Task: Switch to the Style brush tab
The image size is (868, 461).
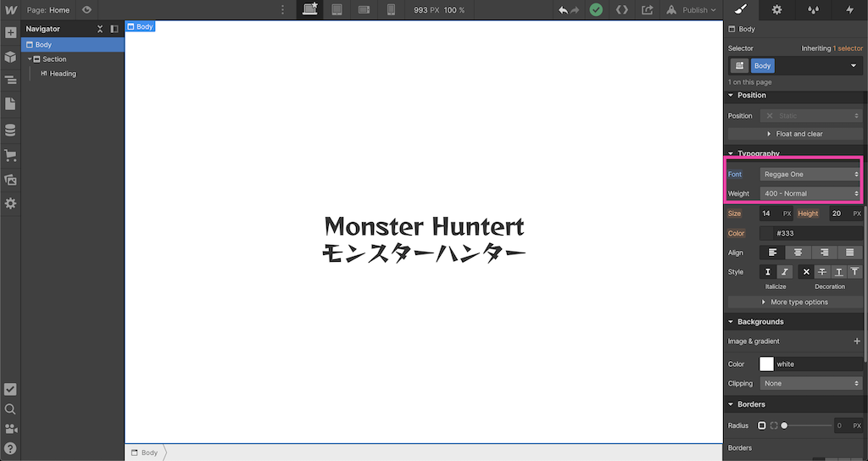Action: (741, 9)
